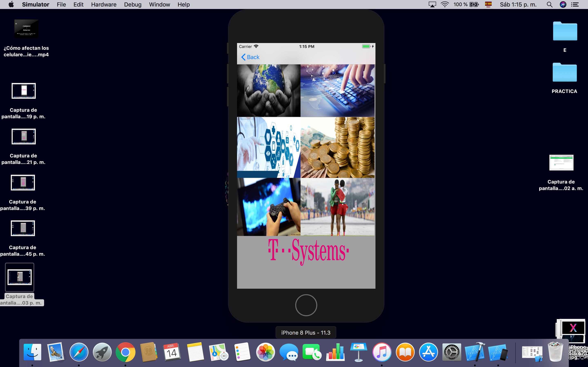
Task: Open Safari from the dock
Action: pyautogui.click(x=79, y=352)
